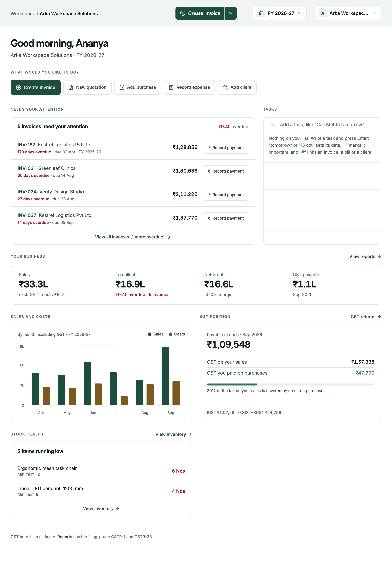Start a New quotation
This screenshot has width=392, height=563.
pos(87,87)
